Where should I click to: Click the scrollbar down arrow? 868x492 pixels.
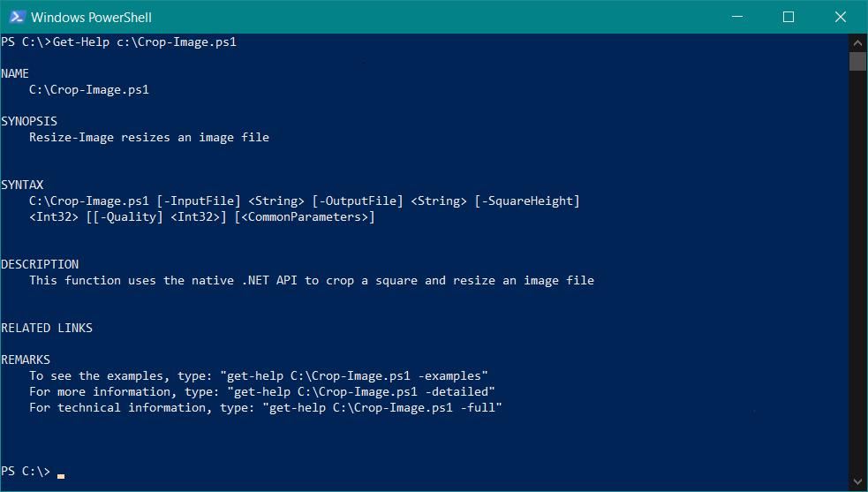point(857,481)
